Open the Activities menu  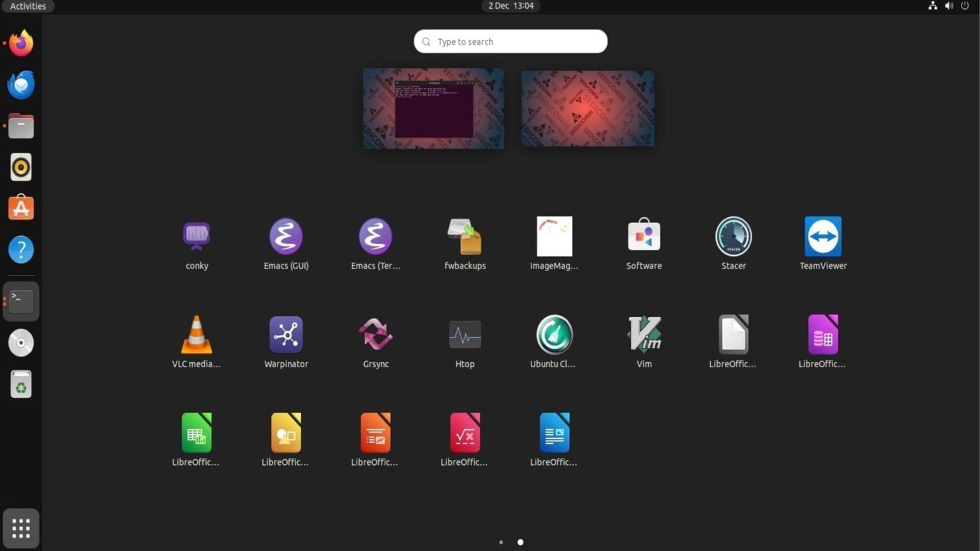(27, 6)
